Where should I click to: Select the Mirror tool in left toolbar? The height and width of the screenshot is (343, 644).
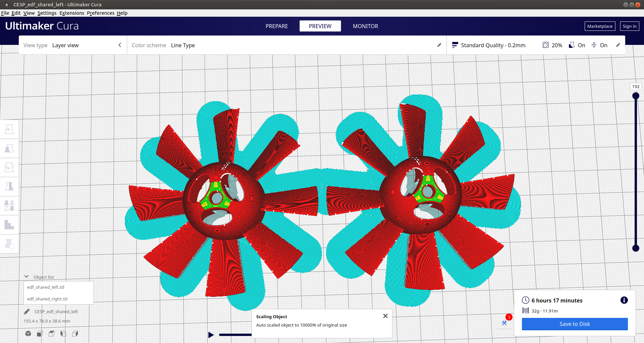pyautogui.click(x=9, y=186)
